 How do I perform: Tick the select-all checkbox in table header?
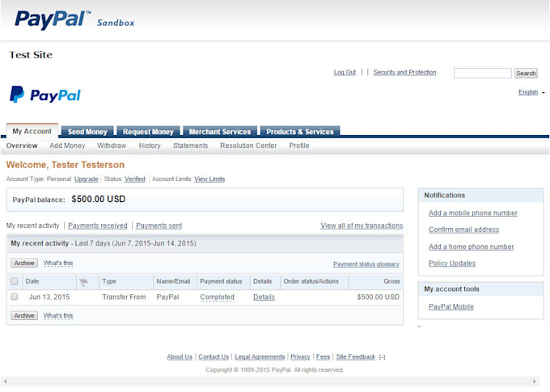tap(15, 281)
